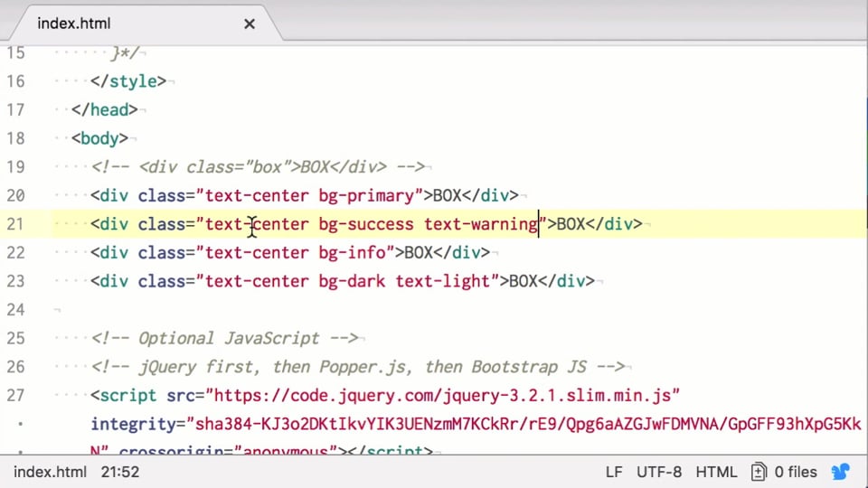The height and width of the screenshot is (488, 868).
Task: Click the text-light class name
Action: [443, 281]
